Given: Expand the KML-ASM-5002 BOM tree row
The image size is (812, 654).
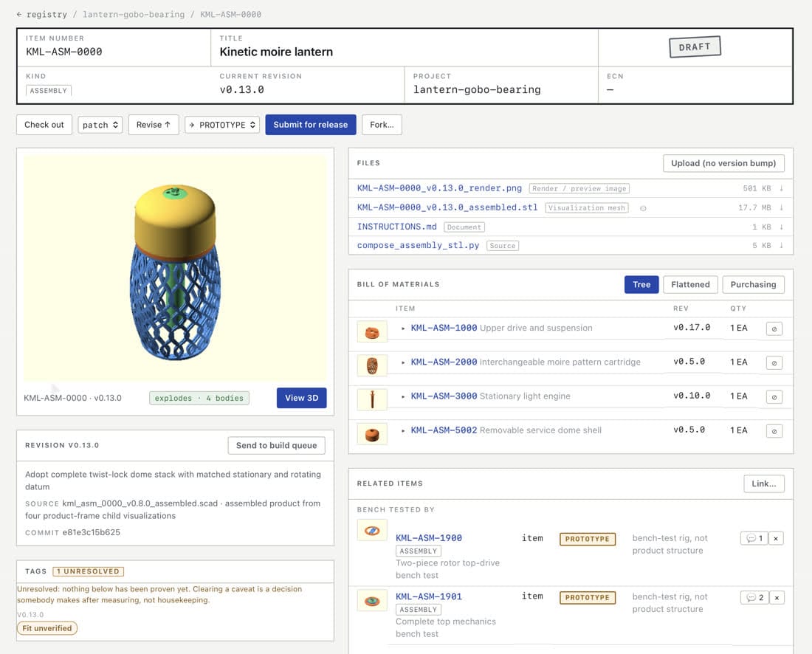Looking at the screenshot, I should pos(403,431).
